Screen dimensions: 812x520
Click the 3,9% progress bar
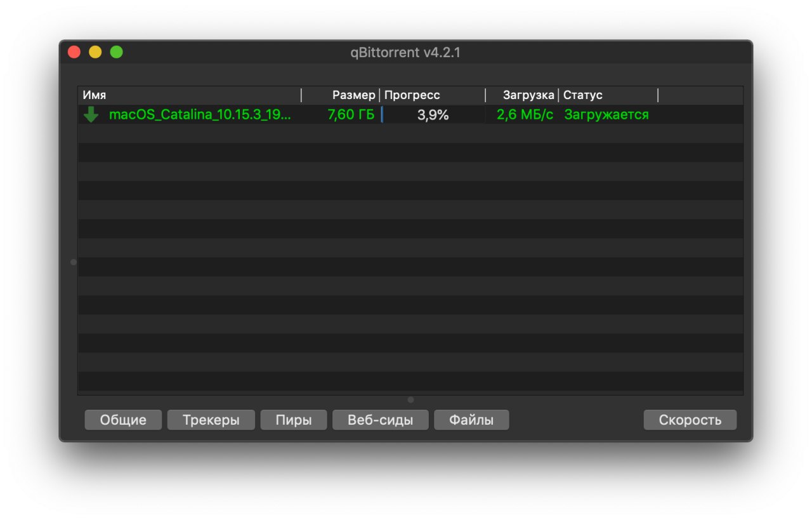coord(433,115)
